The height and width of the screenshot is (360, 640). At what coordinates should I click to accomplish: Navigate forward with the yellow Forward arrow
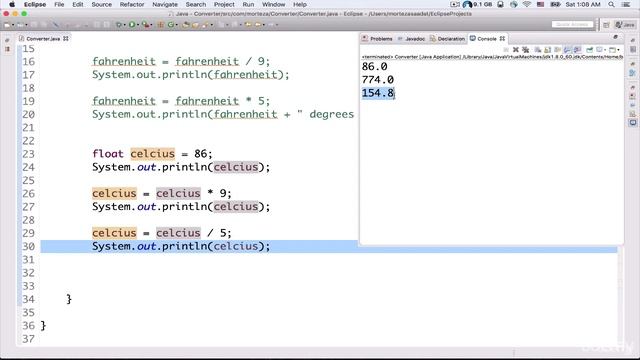(258, 25)
